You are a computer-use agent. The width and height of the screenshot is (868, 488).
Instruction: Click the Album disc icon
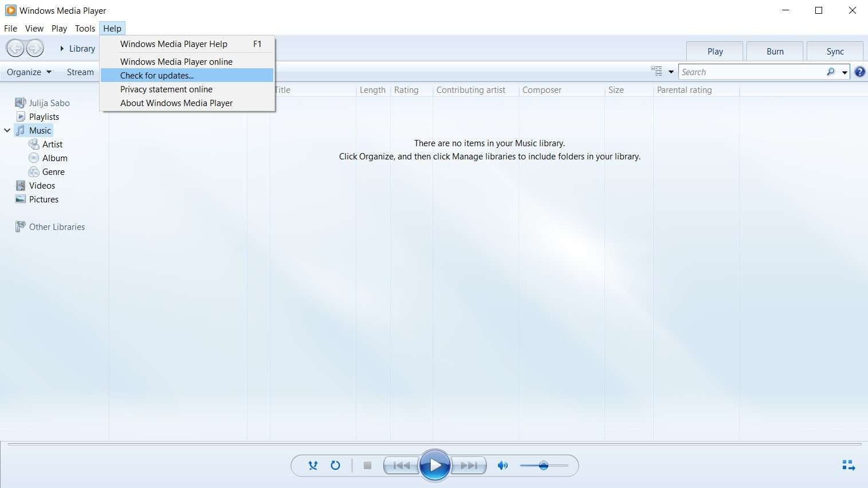(x=34, y=158)
